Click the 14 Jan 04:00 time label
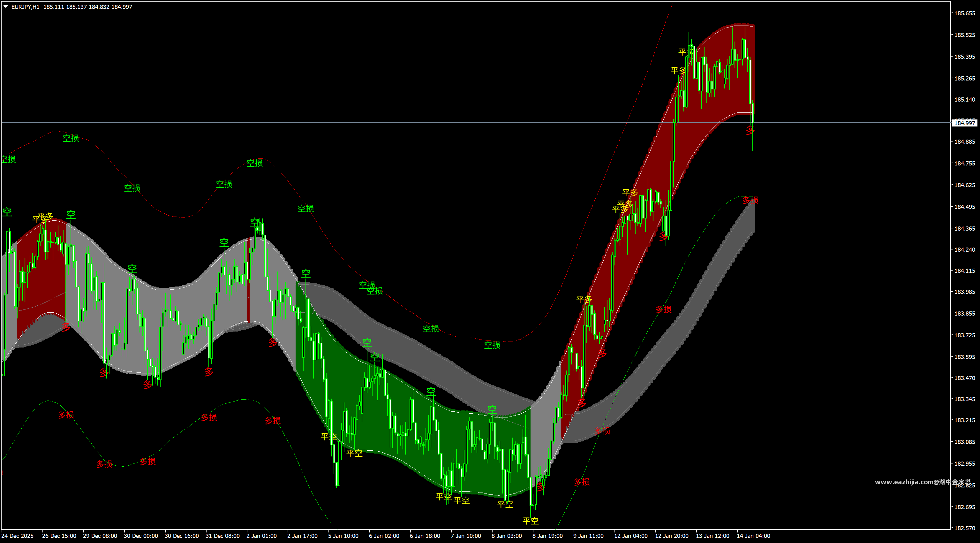980x543 pixels. pyautogui.click(x=754, y=536)
